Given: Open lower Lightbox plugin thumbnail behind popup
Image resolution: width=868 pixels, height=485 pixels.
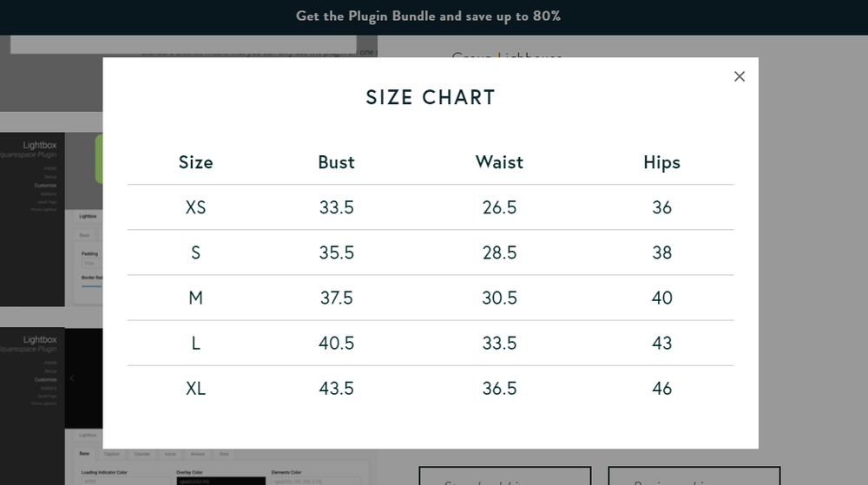Looking at the screenshot, I should click(51, 406).
